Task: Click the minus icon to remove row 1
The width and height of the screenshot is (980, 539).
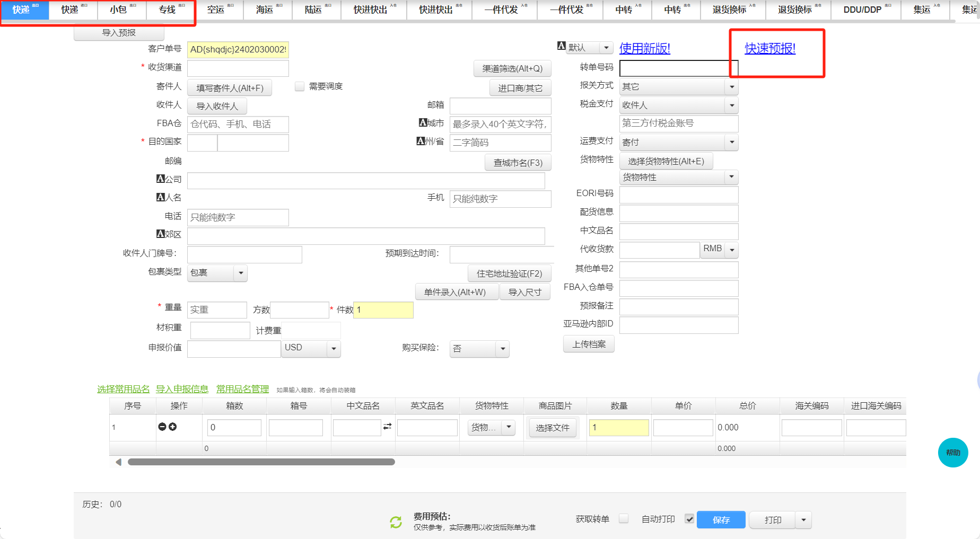Action: (x=162, y=427)
